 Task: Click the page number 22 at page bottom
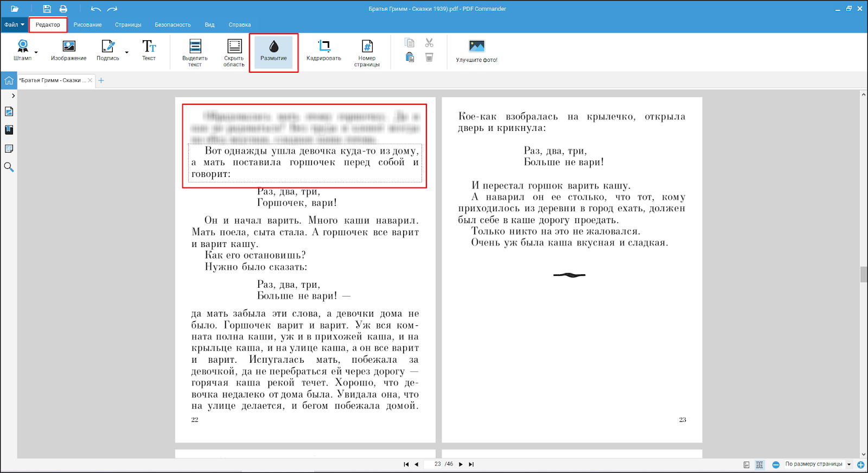tap(195, 420)
